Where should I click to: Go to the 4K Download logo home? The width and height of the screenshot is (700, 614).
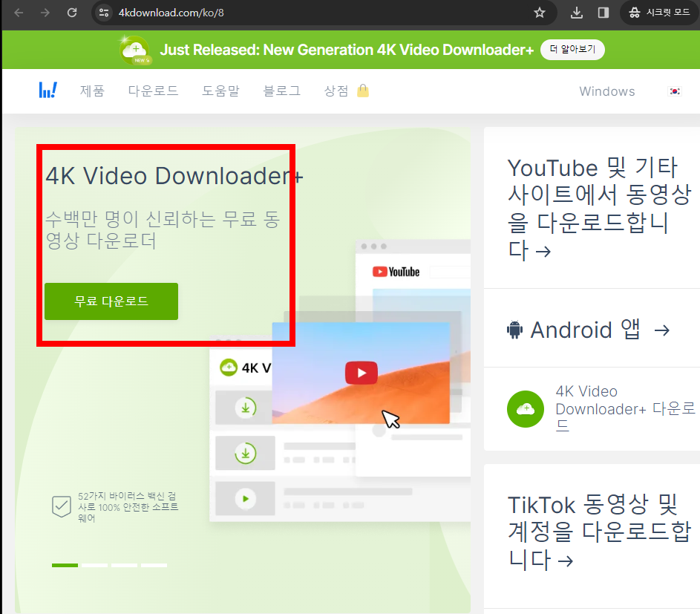coord(48,91)
